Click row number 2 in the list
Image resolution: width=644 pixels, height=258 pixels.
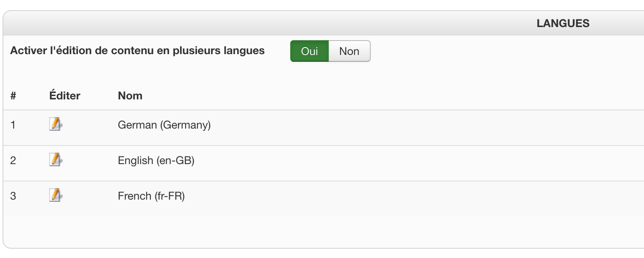pos(13,161)
